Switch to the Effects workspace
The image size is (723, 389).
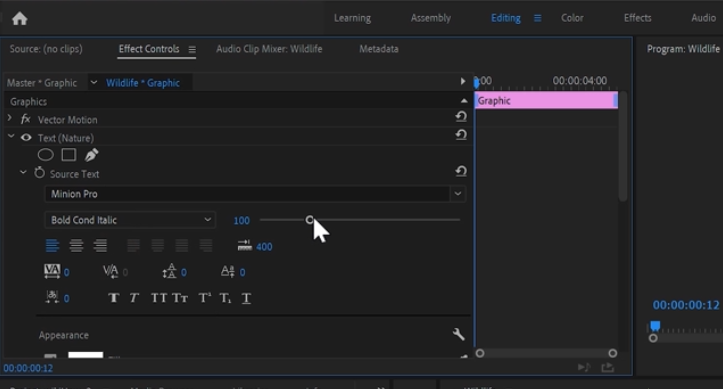tap(637, 18)
